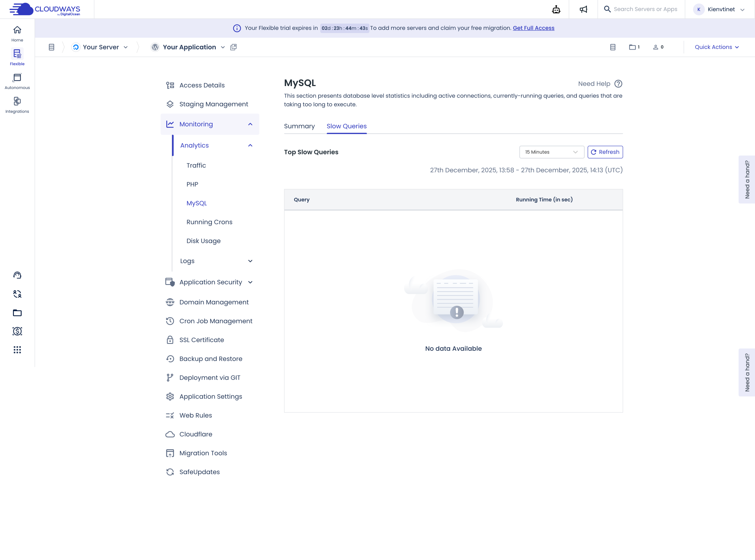Click the Refresh button

(x=605, y=152)
